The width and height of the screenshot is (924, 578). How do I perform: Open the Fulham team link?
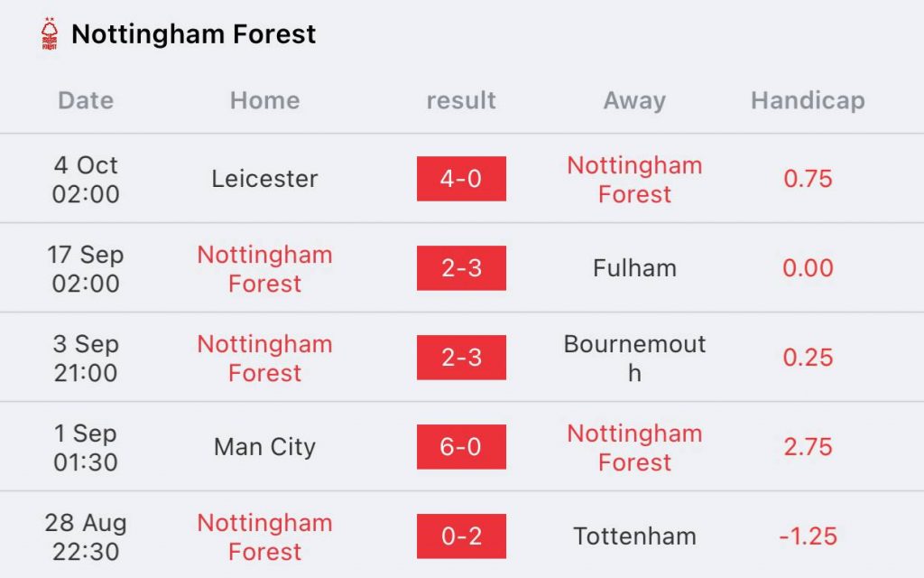(634, 267)
